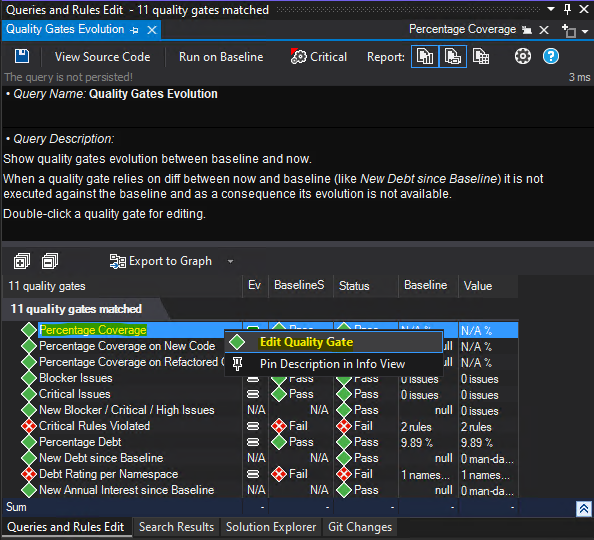The width and height of the screenshot is (594, 540).
Task: Toggle the first Report export option icon
Action: coord(425,57)
